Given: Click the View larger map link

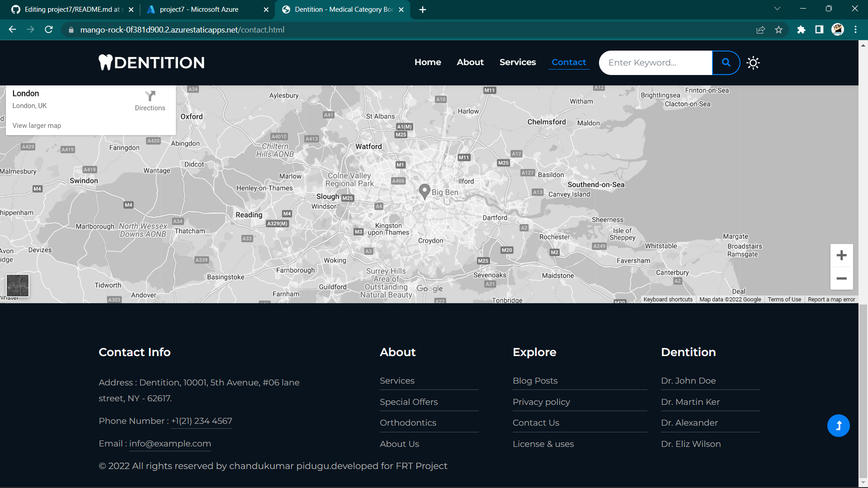Looking at the screenshot, I should [37, 126].
